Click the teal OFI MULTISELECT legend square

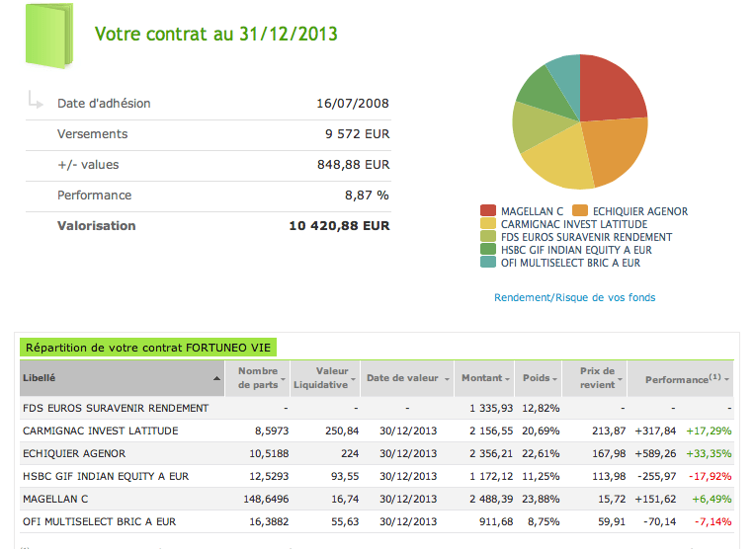[488, 263]
